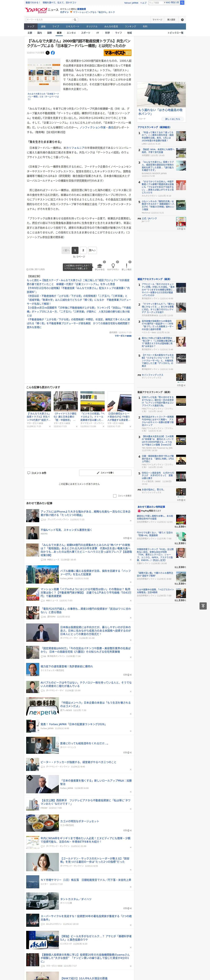Viewport: 210px width, 980px height.
Task: Open the 速報 tab
Action: (43, 27)
